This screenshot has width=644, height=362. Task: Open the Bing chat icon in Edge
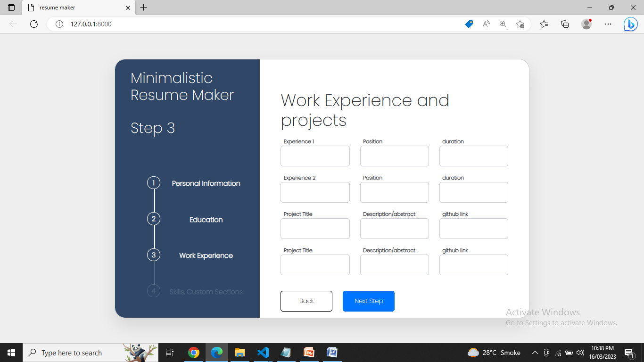click(630, 24)
